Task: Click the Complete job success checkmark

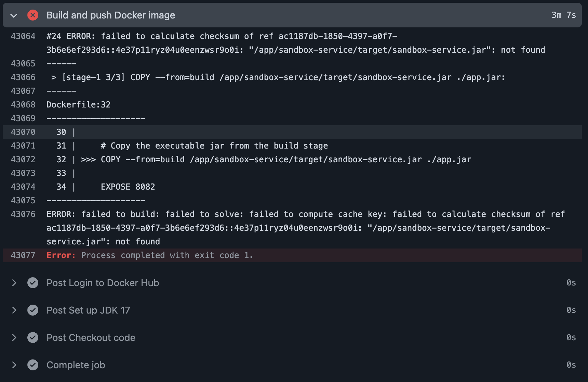Action: pos(33,365)
